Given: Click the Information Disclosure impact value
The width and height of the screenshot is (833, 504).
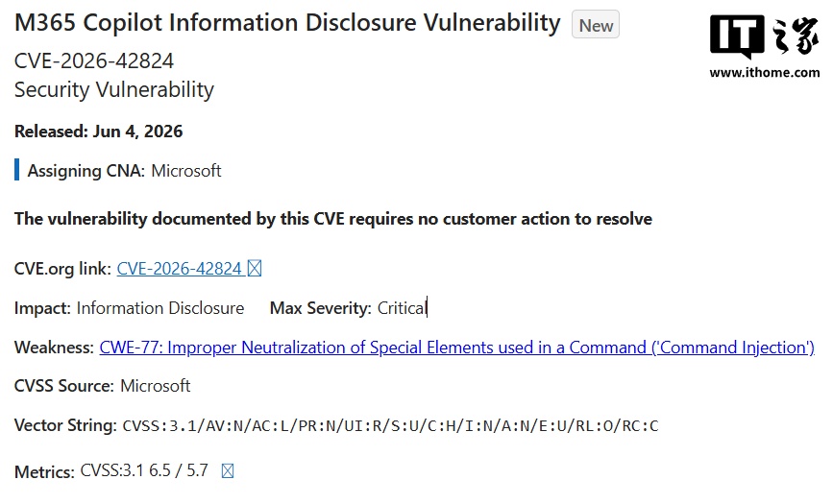Looking at the screenshot, I should pyautogui.click(x=160, y=308).
